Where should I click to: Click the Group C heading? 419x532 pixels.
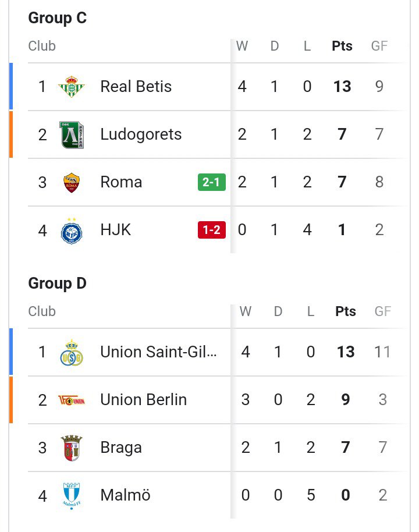(58, 18)
